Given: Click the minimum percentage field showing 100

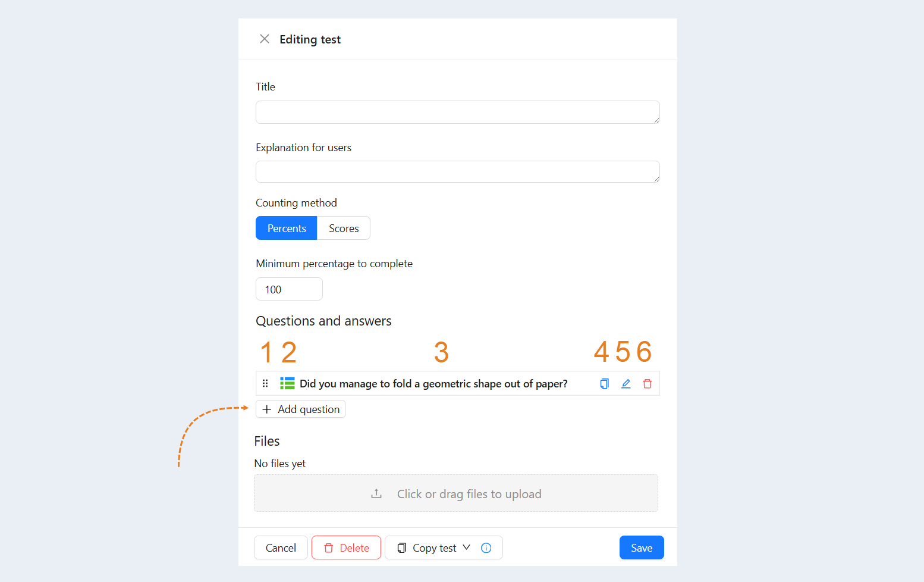Looking at the screenshot, I should coord(289,289).
